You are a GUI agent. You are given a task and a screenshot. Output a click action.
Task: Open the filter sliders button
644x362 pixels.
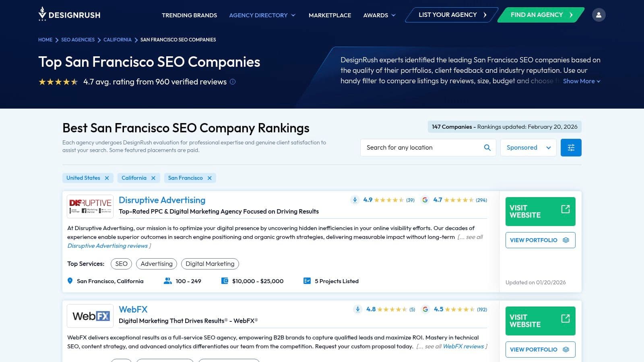(x=571, y=148)
